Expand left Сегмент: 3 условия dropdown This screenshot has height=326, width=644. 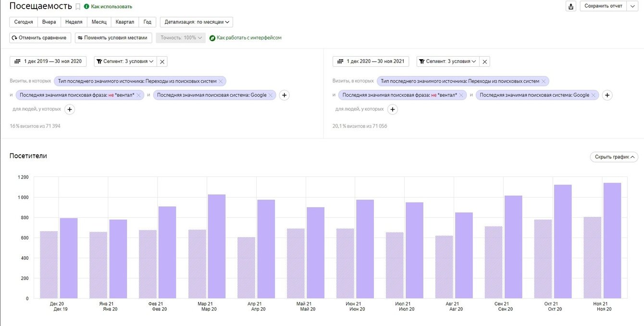coord(125,62)
